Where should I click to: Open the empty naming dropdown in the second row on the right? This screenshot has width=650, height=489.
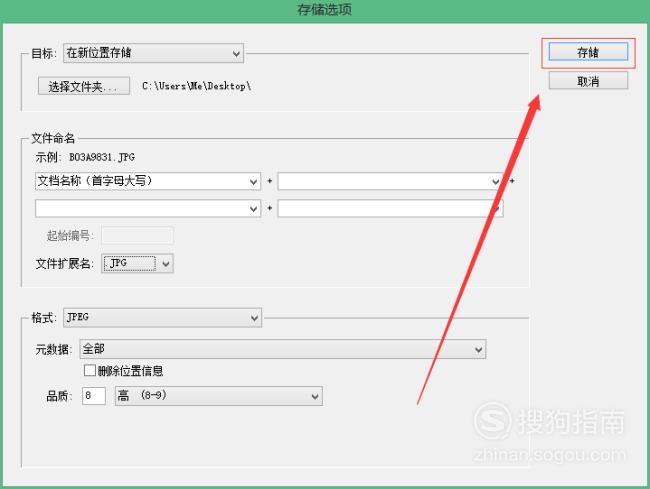tap(390, 208)
